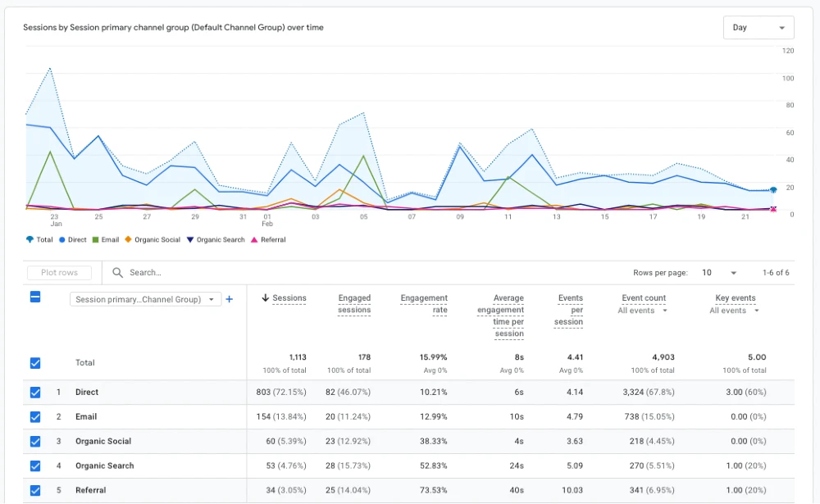Sort by Engaged sessions column header
Viewport: 820px width, 504px height.
354,304
